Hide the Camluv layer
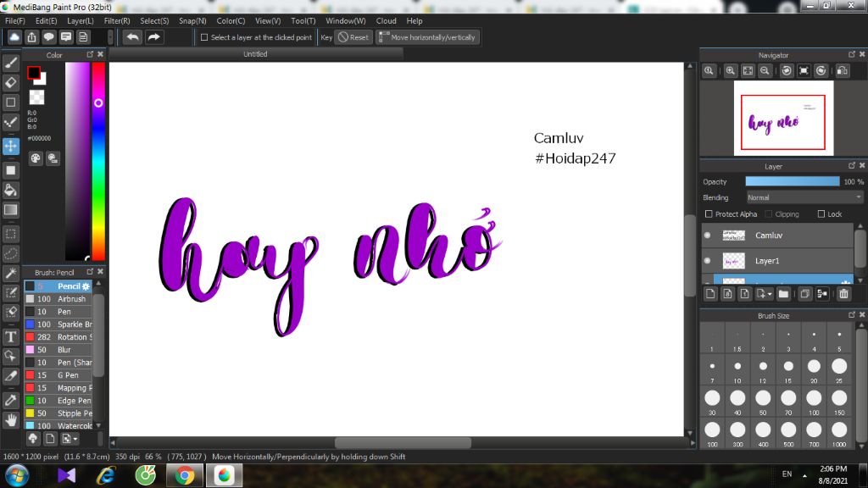This screenshot has width=868, height=488. [x=708, y=236]
